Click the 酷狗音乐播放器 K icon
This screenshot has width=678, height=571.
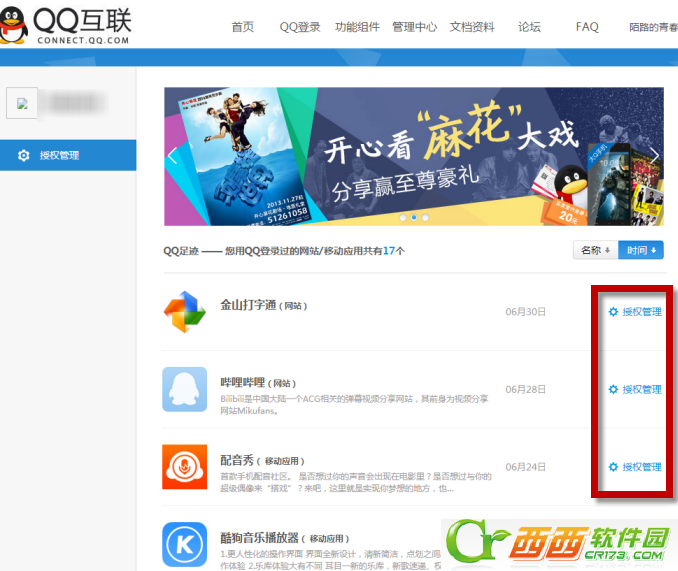185,545
